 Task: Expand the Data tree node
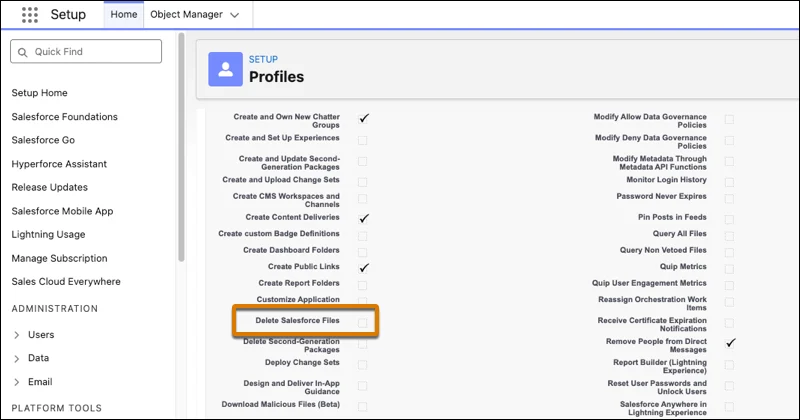click(x=17, y=357)
